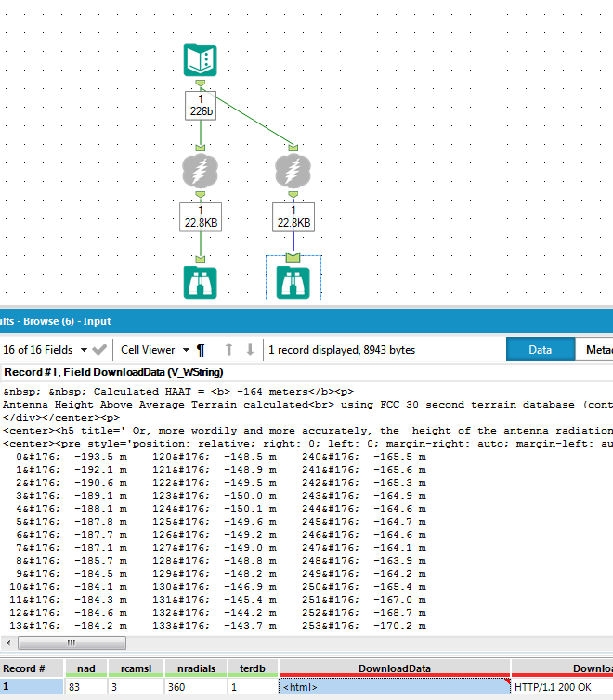Image resolution: width=613 pixels, height=700 pixels.
Task: Click the DownloadData column header
Action: (394, 668)
